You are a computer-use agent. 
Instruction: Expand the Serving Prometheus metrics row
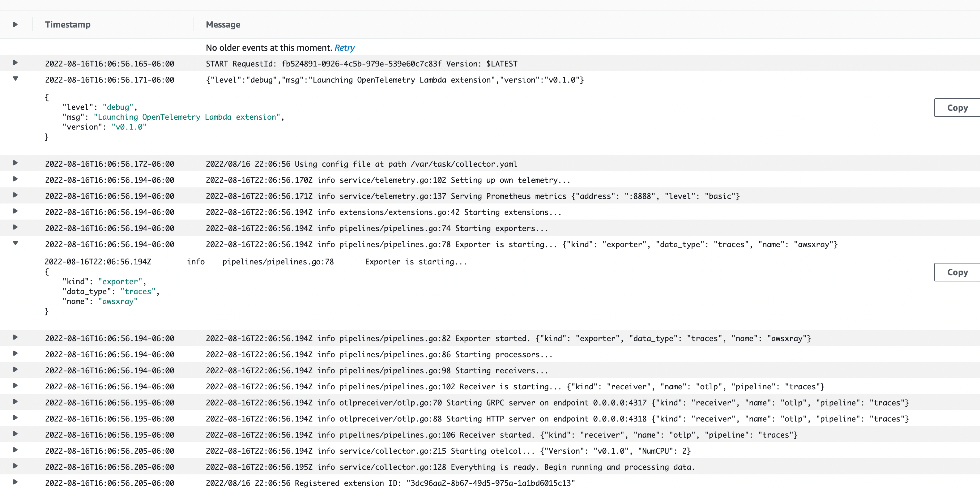(x=15, y=195)
